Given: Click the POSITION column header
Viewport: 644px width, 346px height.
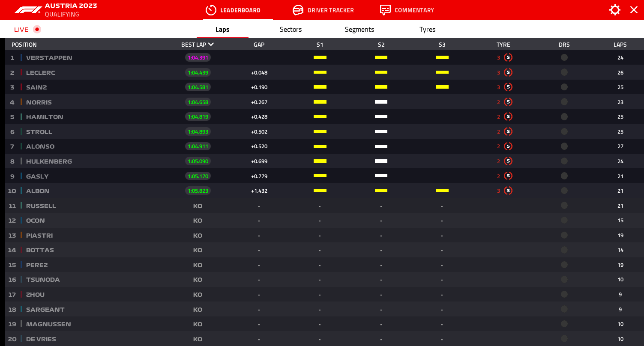Looking at the screenshot, I should [24, 45].
